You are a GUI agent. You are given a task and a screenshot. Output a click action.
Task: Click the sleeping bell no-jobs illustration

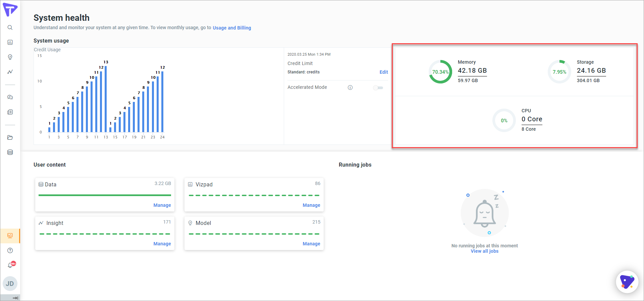point(485,213)
